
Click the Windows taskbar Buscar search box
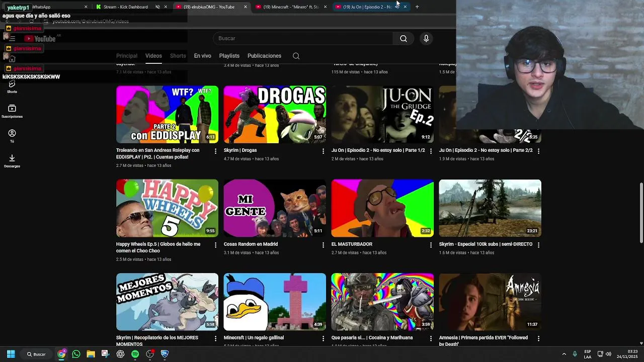pyautogui.click(x=36, y=354)
